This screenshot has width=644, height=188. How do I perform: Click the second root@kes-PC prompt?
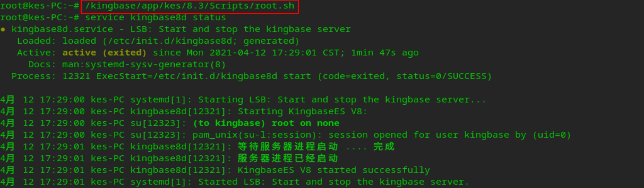[40, 18]
